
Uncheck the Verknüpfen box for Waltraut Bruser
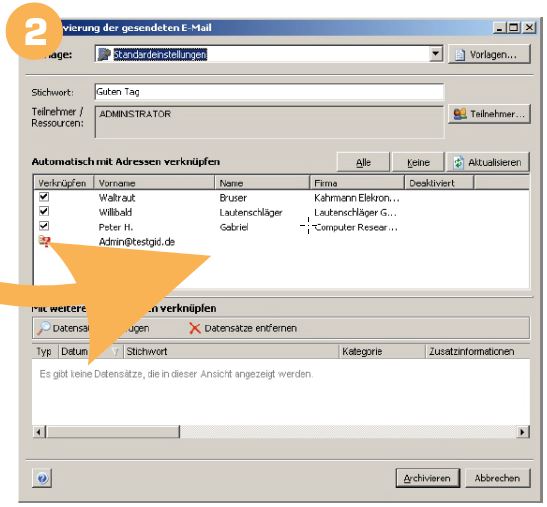coord(44,197)
